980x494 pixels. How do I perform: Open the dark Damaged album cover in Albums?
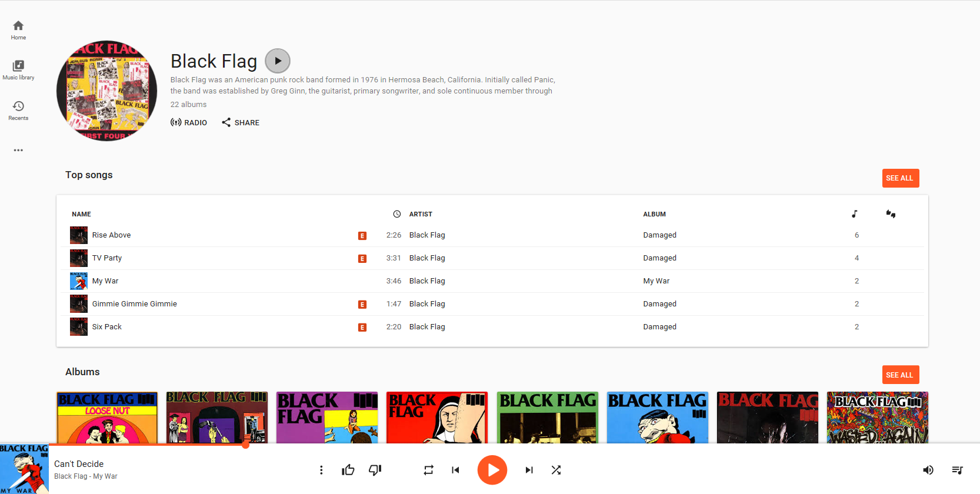[x=768, y=418]
